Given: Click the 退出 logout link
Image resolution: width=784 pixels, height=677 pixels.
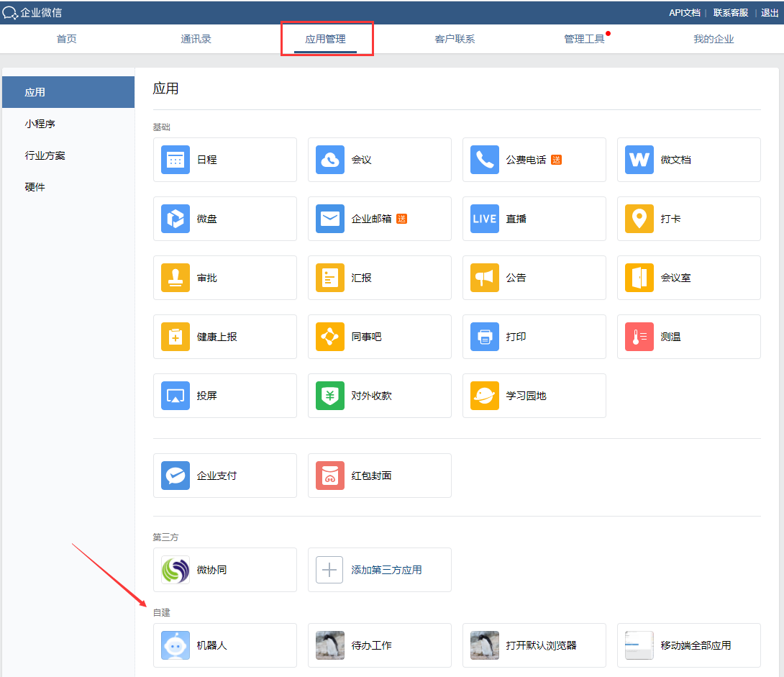Looking at the screenshot, I should coord(770,12).
